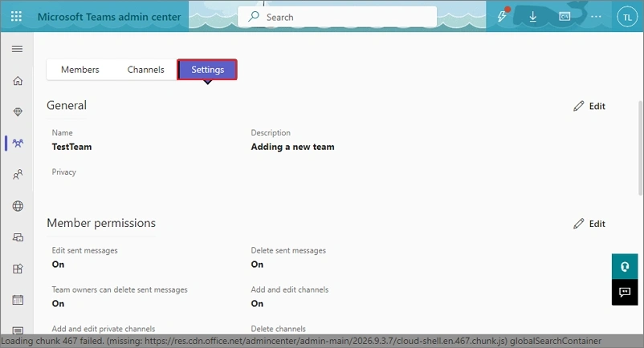Click the Description field label
Image resolution: width=644 pixels, height=348 pixels.
(x=271, y=133)
